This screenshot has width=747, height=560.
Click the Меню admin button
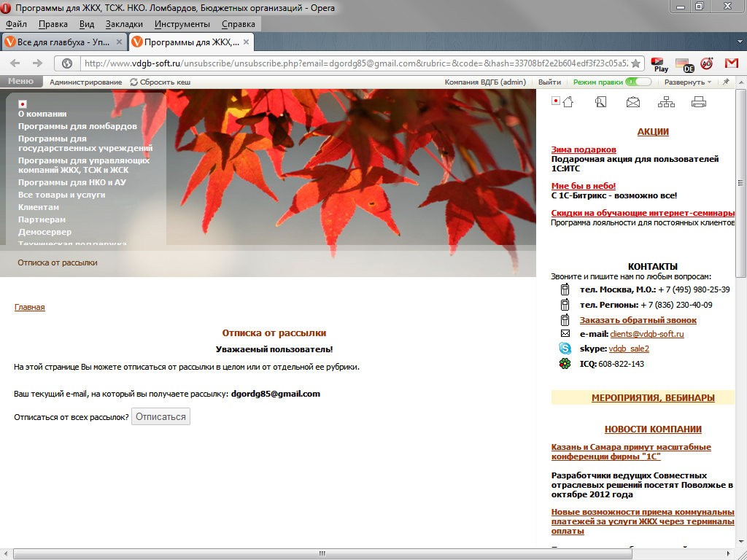coord(21,82)
